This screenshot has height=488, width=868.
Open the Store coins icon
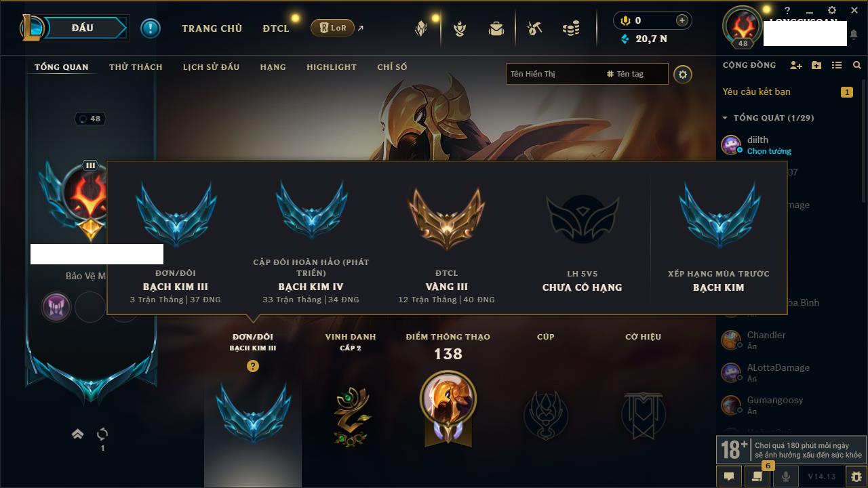pyautogui.click(x=571, y=28)
